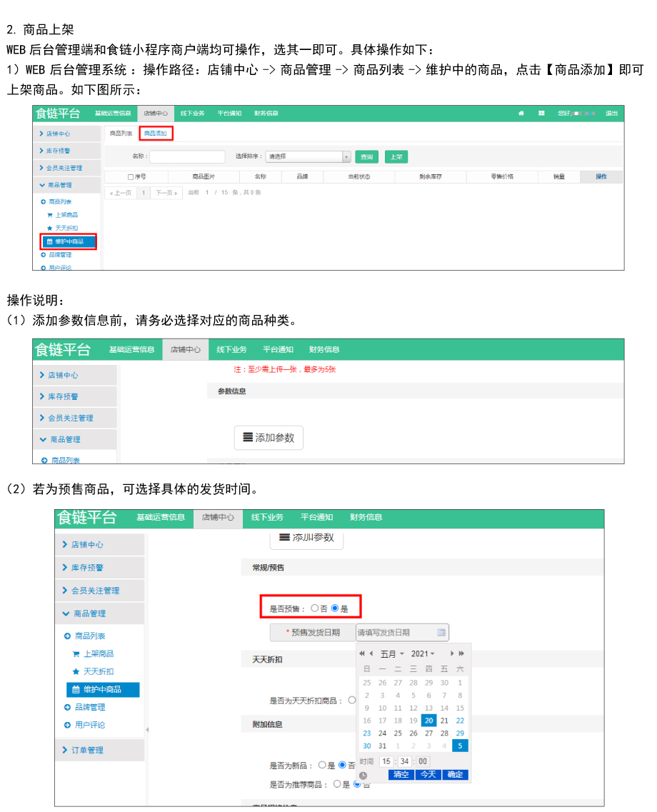
Task: Open the month dropdown showing 五月
Action: coord(392,653)
